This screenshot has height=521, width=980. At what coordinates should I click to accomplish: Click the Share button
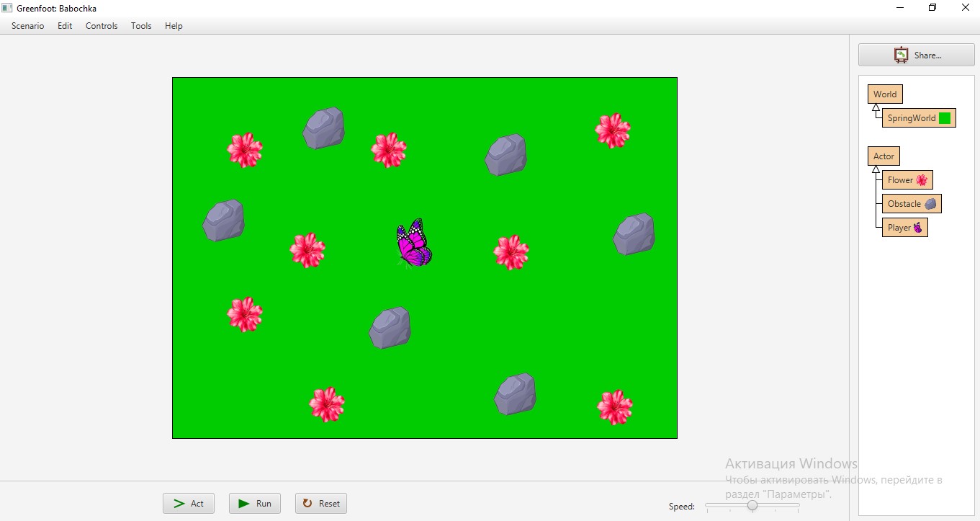point(916,55)
